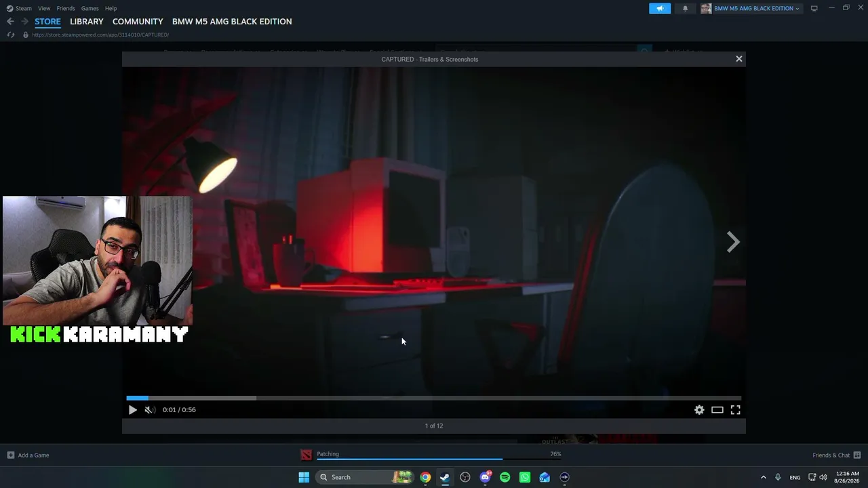Open OBS Studio from the taskbar
Image resolution: width=868 pixels, height=488 pixels.
[x=465, y=477]
